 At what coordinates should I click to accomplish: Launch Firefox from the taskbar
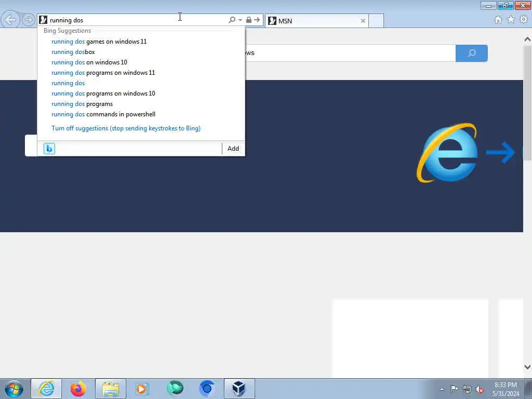[78, 389]
